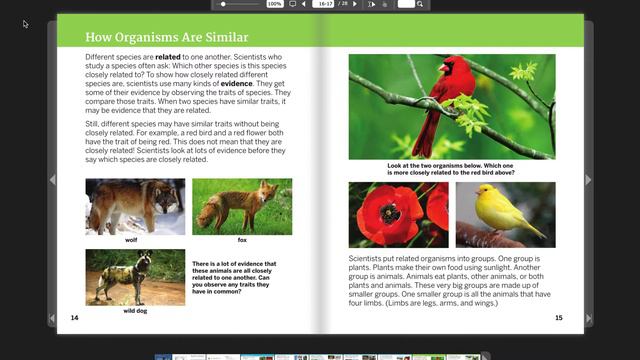Screen dimensions: 640x360
Task: Click the magnifier search icon
Action: (x=420, y=4)
